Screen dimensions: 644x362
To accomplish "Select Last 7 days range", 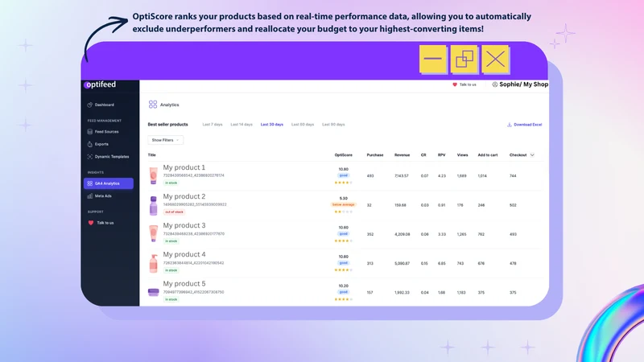I will pos(213,125).
